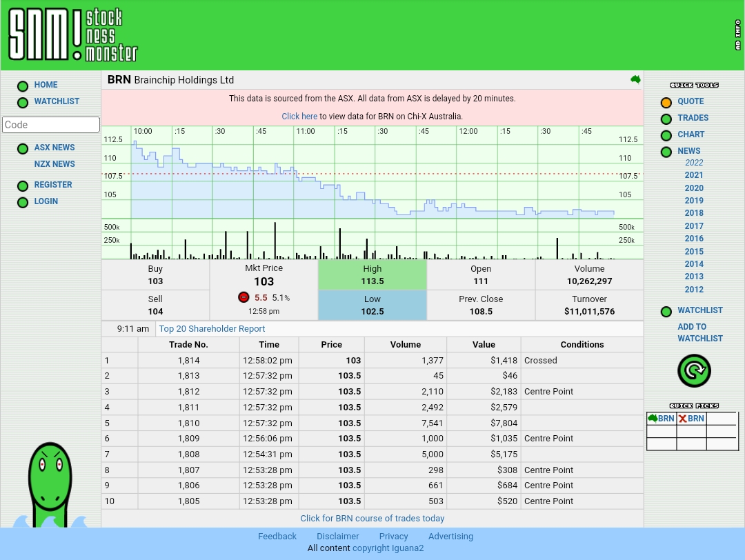Click the Low 102.5 cell
Screen dimensions: 745x560
pyautogui.click(x=372, y=306)
